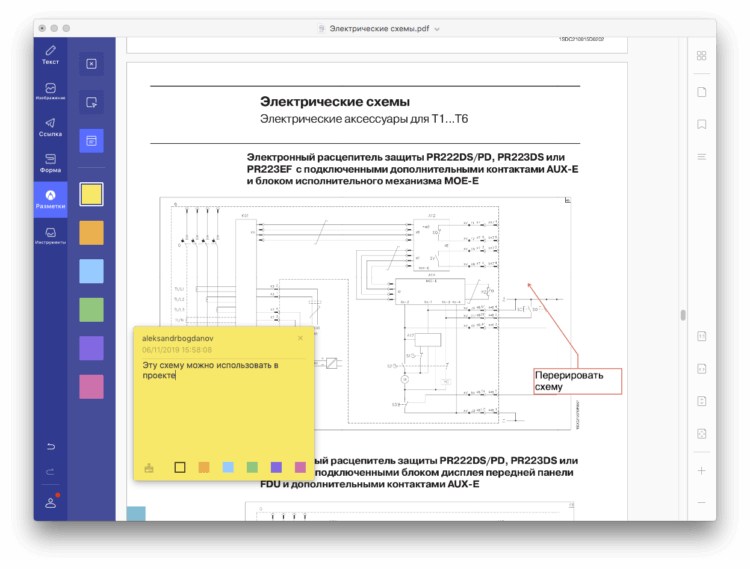750x569 pixels.
Task: Click the fullscreen view icon
Action: 702,434
